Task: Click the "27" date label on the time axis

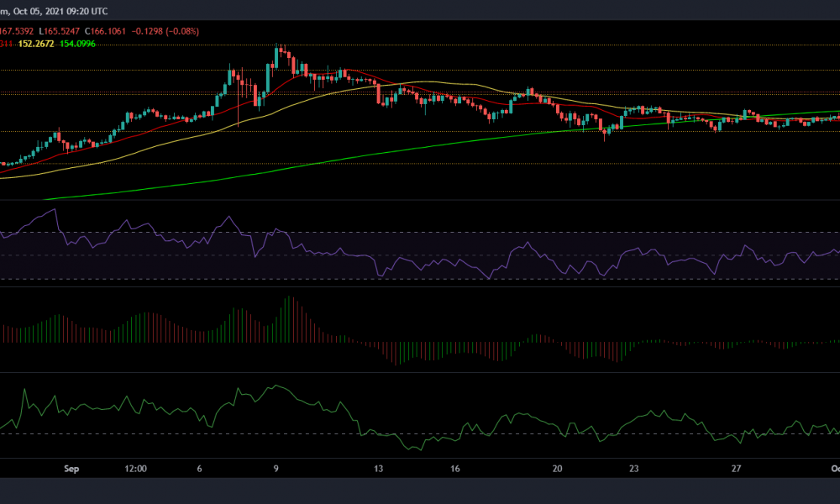Action: click(x=736, y=469)
